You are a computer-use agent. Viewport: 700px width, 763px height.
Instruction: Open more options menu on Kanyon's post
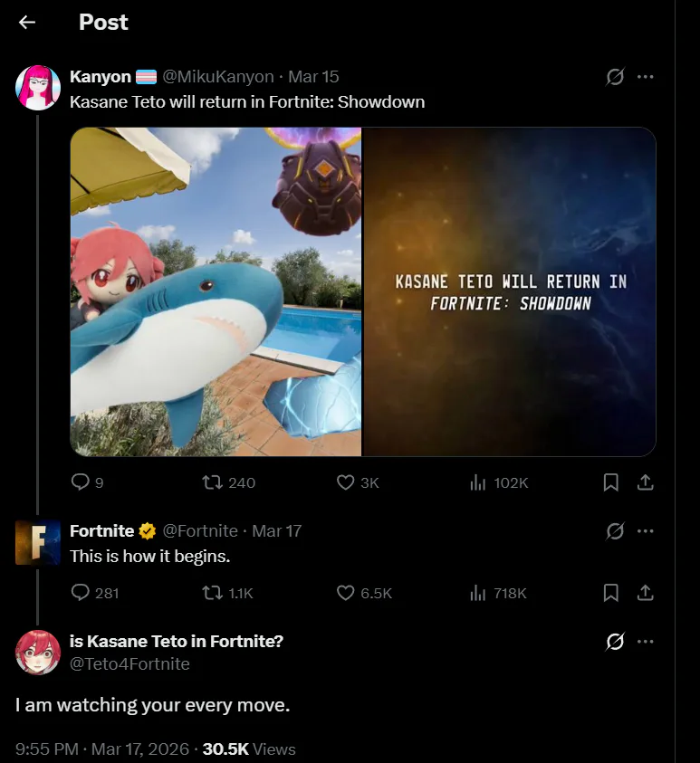pyautogui.click(x=645, y=77)
